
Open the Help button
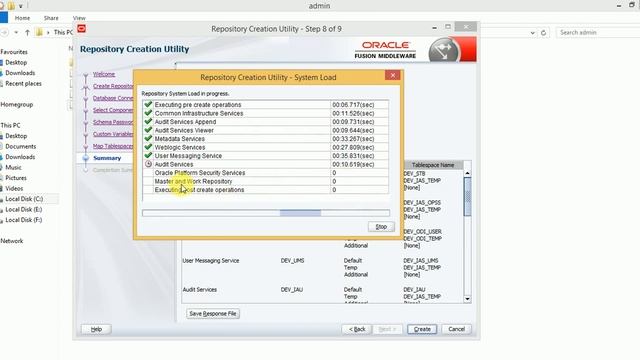96,329
